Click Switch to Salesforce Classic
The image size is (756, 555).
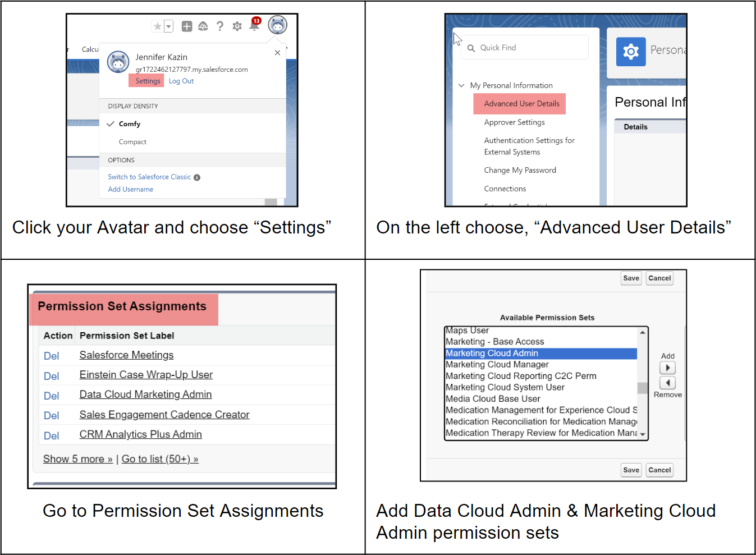point(149,177)
